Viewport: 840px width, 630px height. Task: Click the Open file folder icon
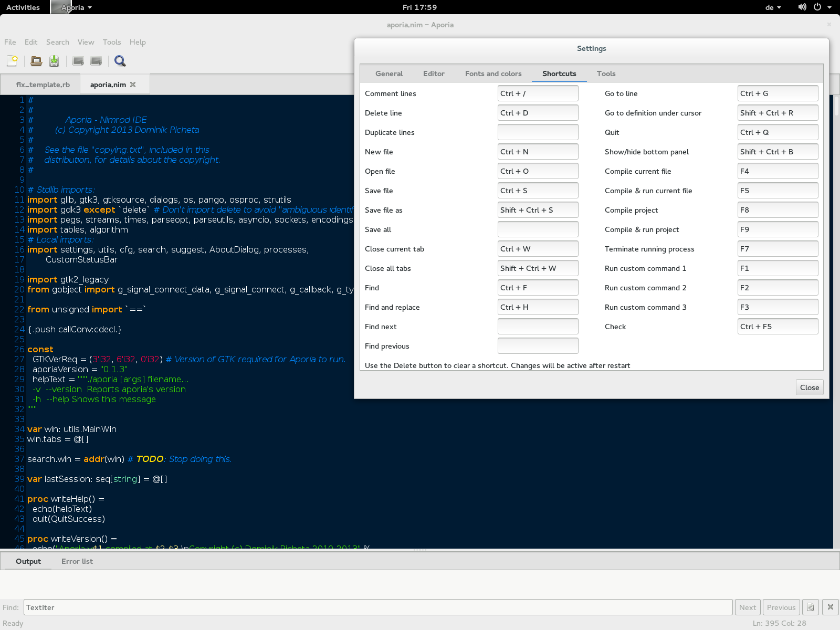(x=36, y=61)
